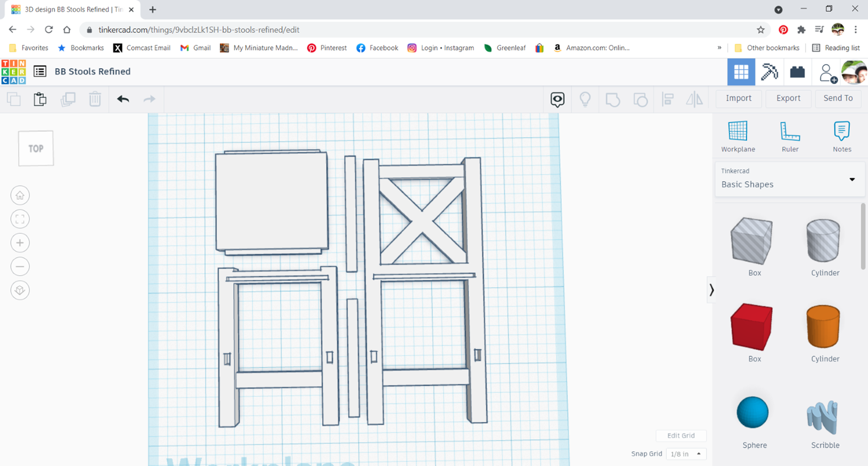Open the Notes tool
The height and width of the screenshot is (466, 868).
click(842, 137)
